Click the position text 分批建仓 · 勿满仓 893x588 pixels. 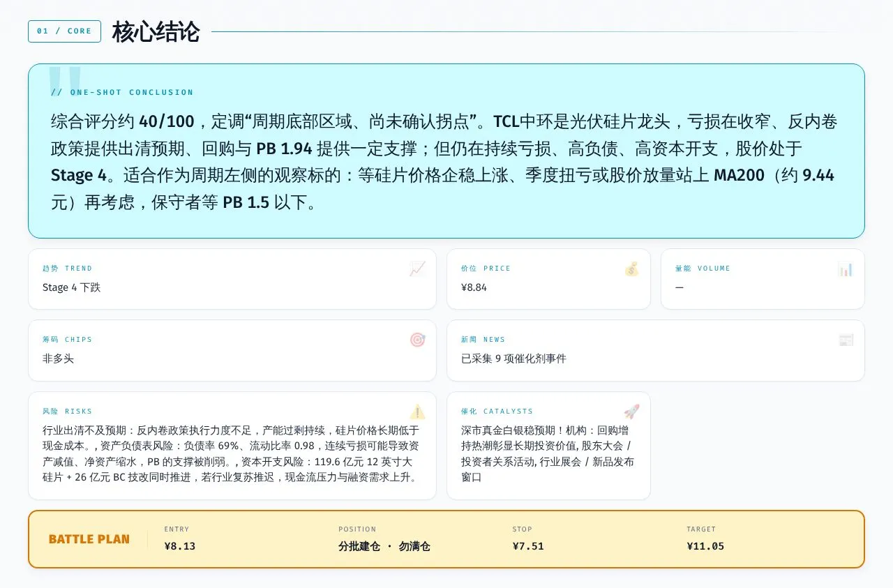(384, 546)
